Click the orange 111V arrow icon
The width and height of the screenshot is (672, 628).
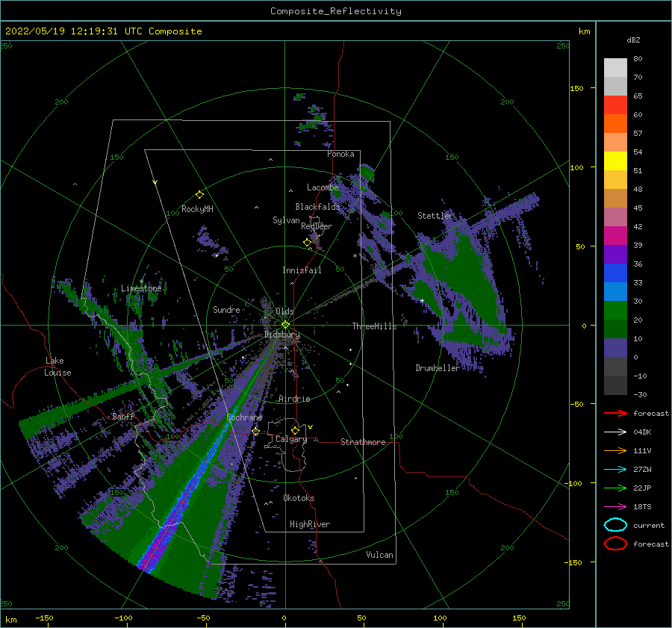coord(615,450)
